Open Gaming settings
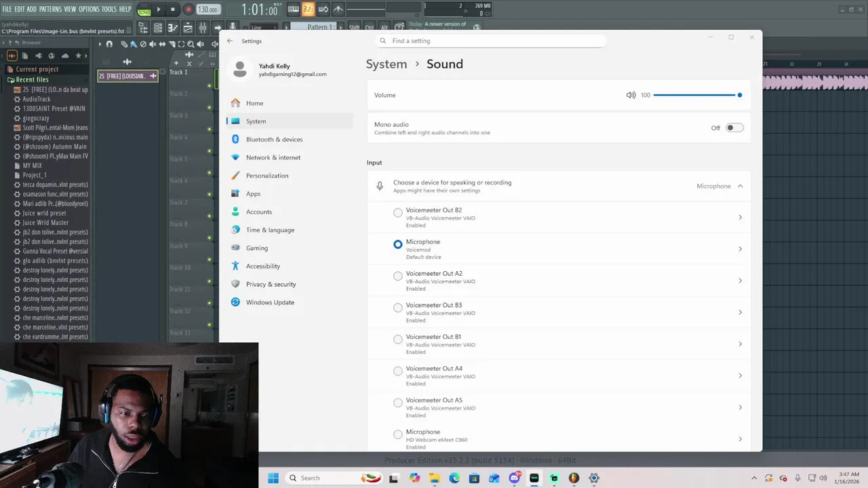The height and width of the screenshot is (488, 868). coord(290,248)
